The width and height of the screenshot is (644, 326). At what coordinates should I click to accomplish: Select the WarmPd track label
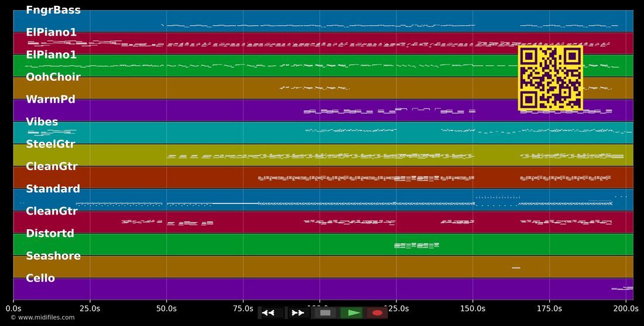click(50, 100)
